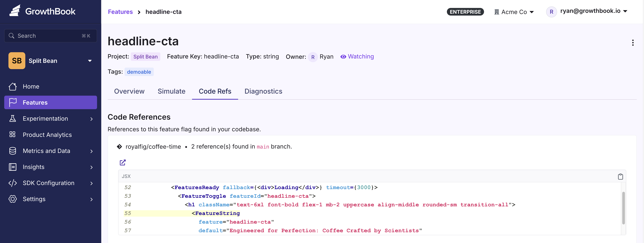Switch to the Diagnostics tab
Viewport: 644px width, 243px height.
click(263, 91)
